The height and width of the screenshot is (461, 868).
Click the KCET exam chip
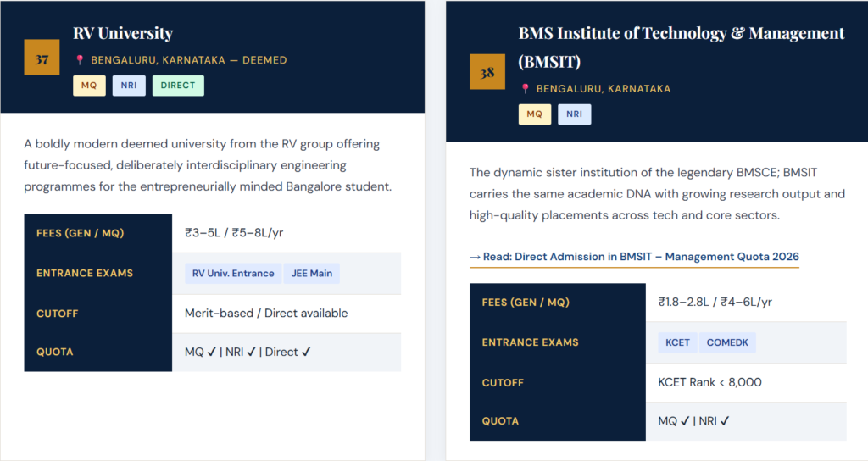coord(677,343)
